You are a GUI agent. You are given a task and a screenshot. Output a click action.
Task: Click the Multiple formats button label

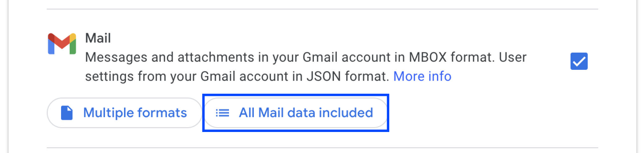pos(135,113)
